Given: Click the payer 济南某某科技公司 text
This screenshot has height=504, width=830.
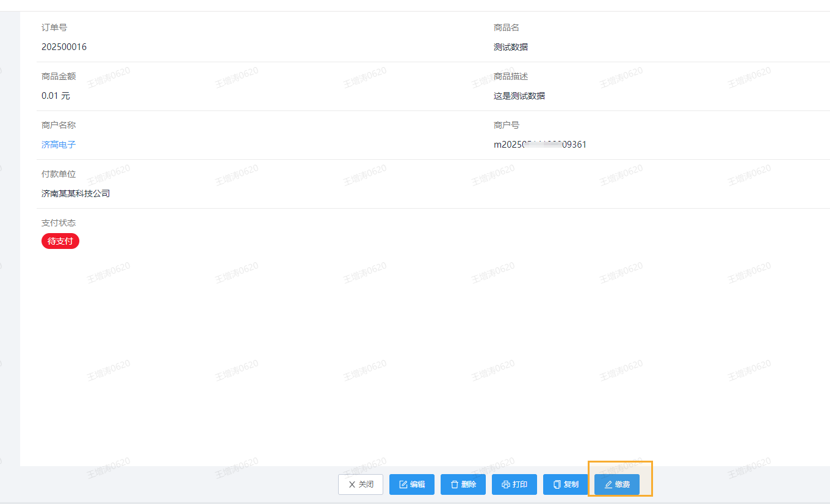Looking at the screenshot, I should pos(76,193).
